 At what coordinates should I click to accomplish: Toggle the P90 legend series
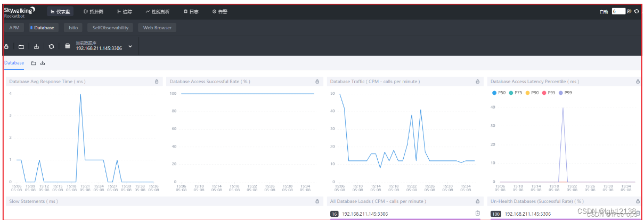click(532, 93)
